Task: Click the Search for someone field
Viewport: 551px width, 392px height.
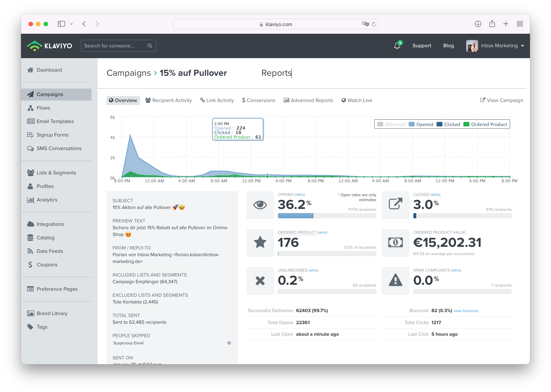Action: (x=114, y=46)
